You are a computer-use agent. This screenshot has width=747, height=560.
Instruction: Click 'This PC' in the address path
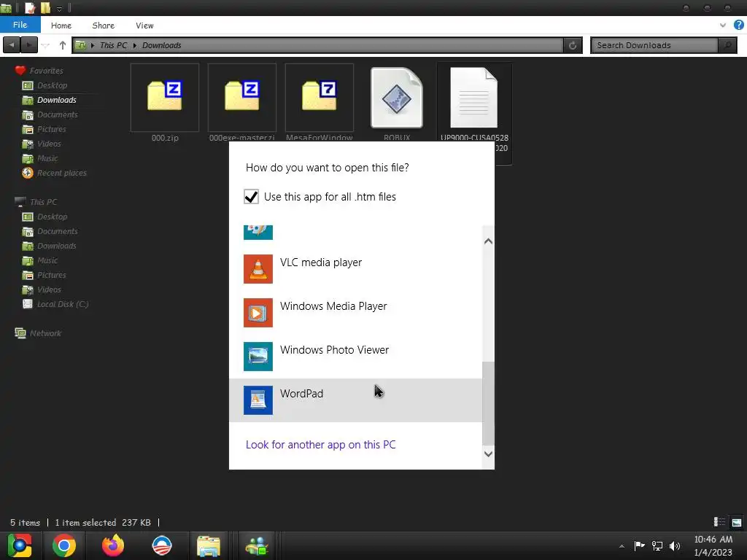(113, 45)
